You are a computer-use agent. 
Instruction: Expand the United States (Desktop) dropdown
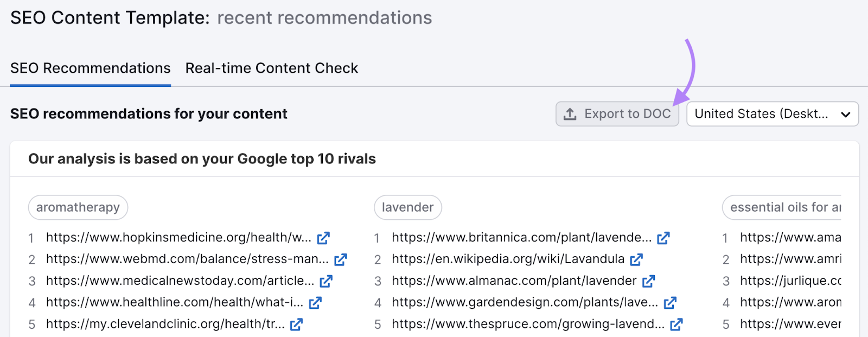tap(772, 114)
